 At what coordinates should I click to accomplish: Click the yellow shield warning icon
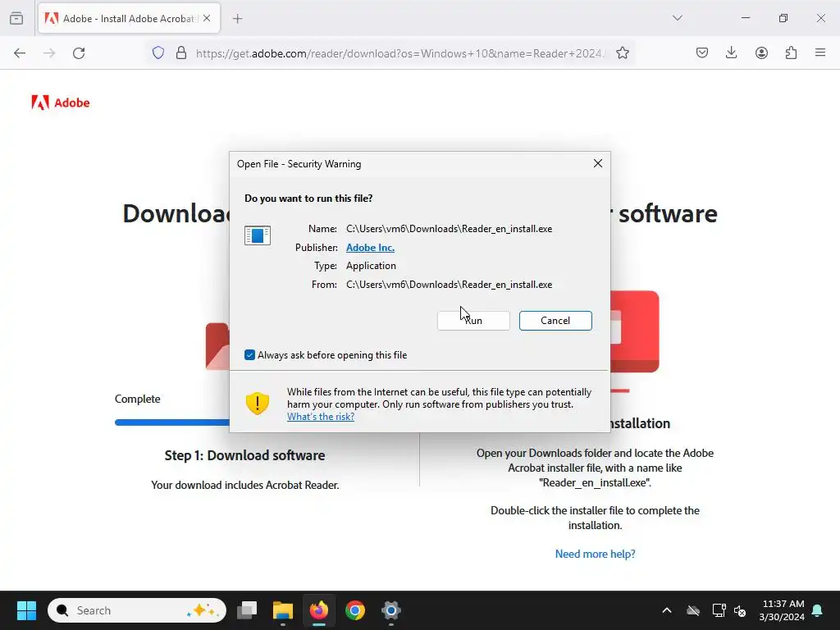coord(257,403)
